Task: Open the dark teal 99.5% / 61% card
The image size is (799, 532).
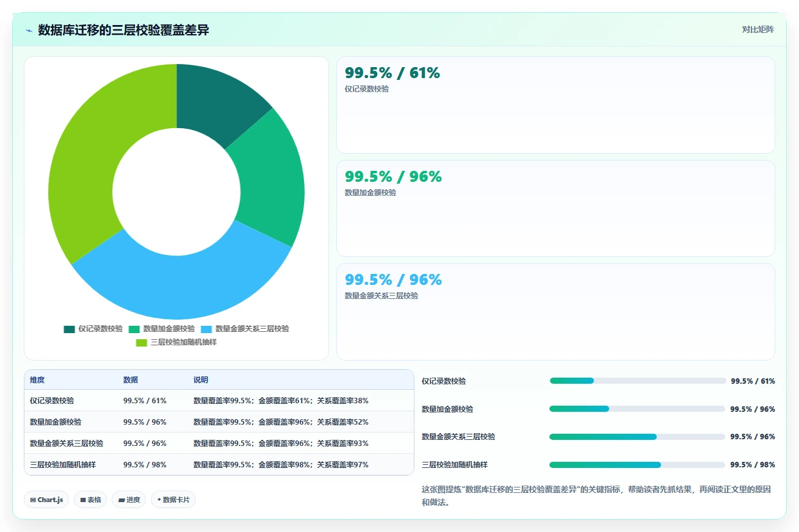Action: click(x=555, y=105)
